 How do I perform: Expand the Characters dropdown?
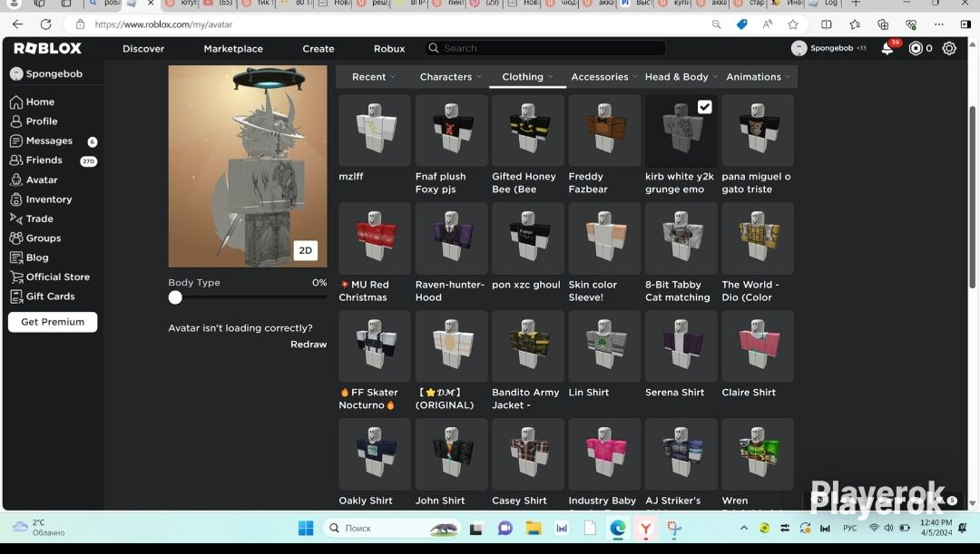pos(450,77)
